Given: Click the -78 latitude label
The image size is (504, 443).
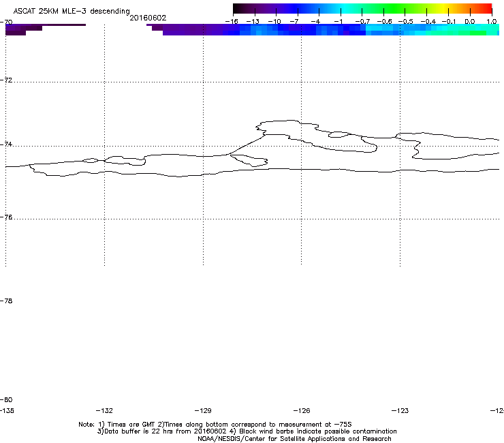Looking at the screenshot, I should (6, 301).
